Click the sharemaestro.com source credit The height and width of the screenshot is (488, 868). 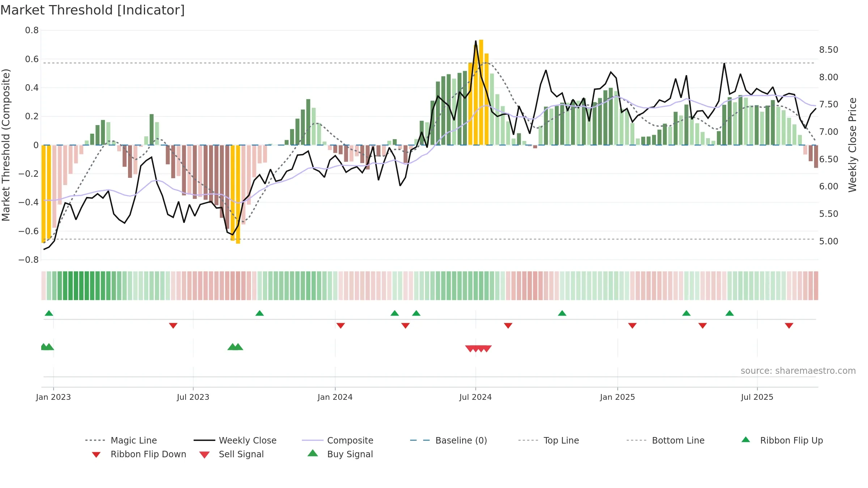(798, 371)
